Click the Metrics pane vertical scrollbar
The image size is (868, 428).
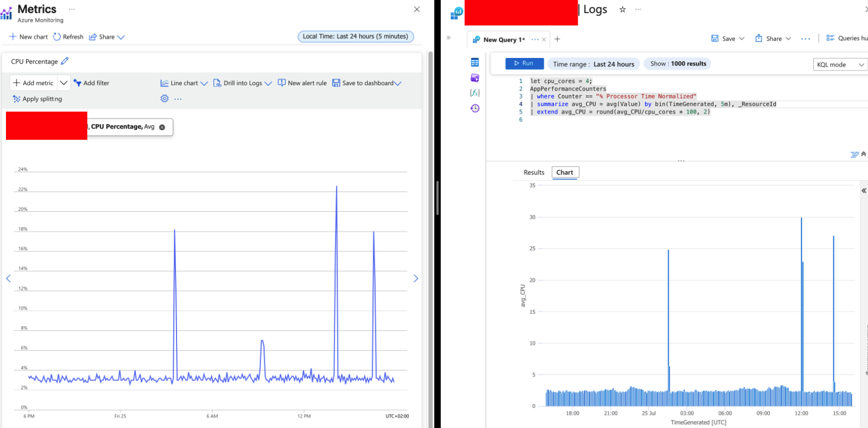click(430, 238)
